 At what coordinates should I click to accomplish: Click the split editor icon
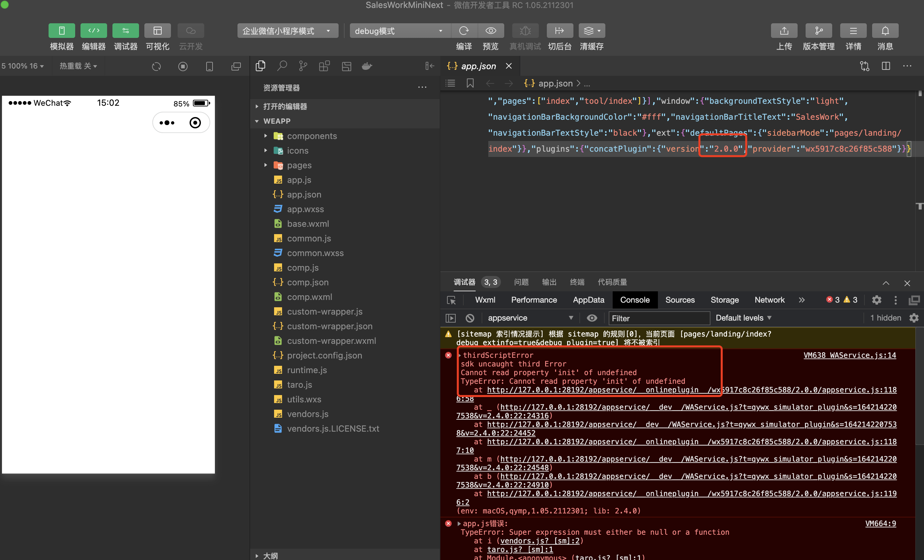tap(886, 66)
